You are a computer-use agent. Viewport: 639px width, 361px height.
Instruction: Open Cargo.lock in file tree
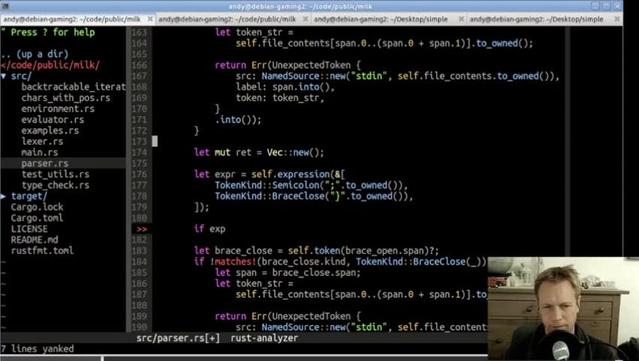tap(37, 207)
